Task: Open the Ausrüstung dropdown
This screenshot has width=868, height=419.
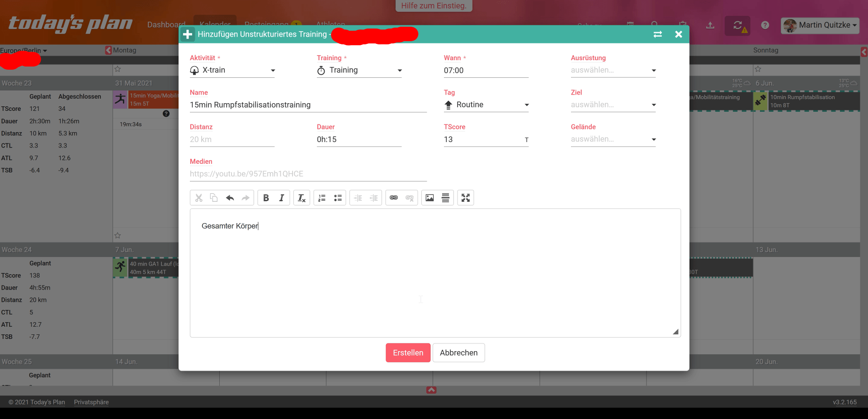Action: point(613,70)
